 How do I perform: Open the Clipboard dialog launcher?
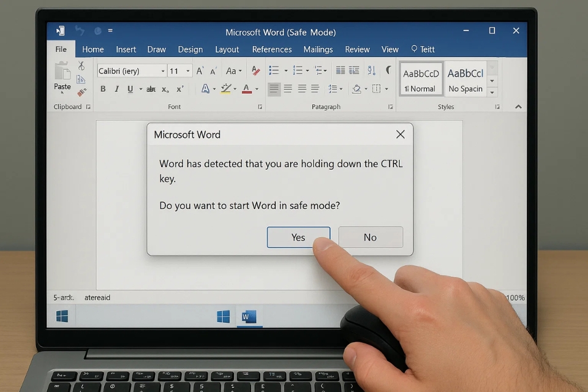89,107
